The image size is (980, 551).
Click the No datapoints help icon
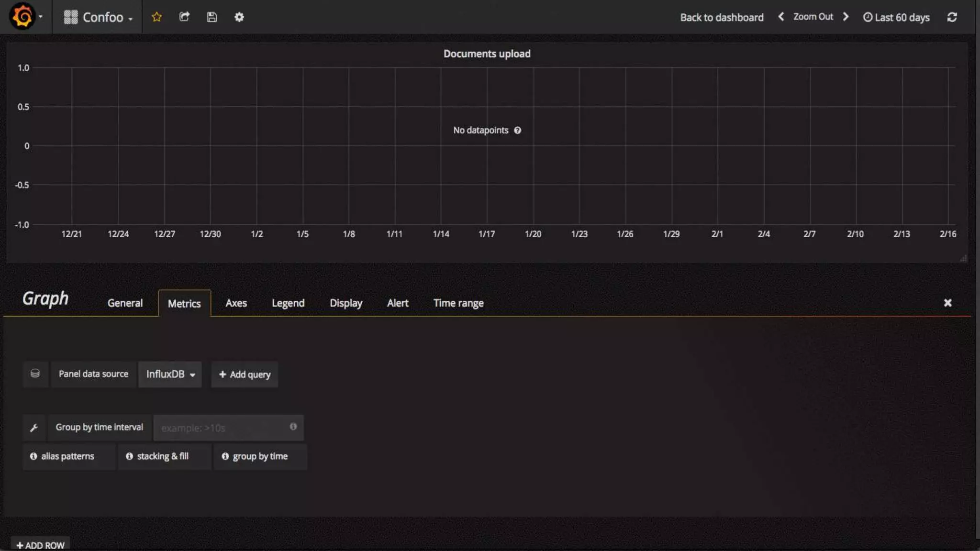point(517,130)
